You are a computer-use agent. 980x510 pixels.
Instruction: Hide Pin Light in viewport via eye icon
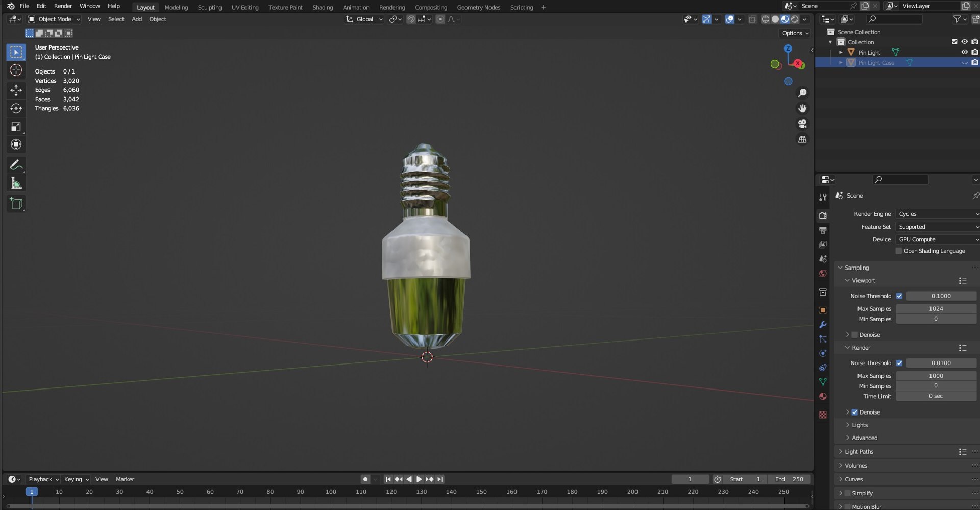[x=964, y=52]
